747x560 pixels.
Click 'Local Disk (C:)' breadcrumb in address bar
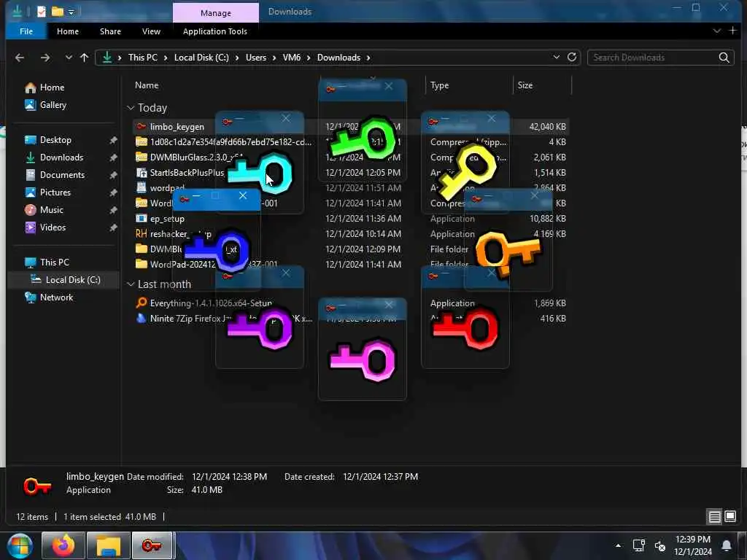pos(201,57)
